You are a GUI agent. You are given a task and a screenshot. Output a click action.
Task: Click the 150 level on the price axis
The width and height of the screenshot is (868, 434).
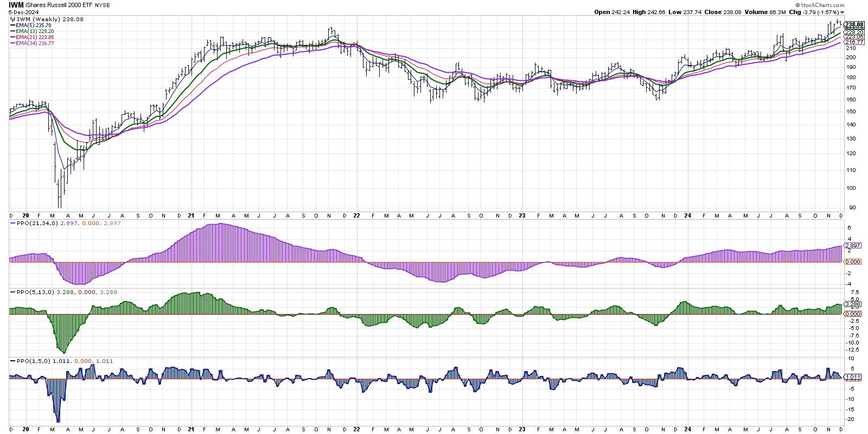[851, 112]
